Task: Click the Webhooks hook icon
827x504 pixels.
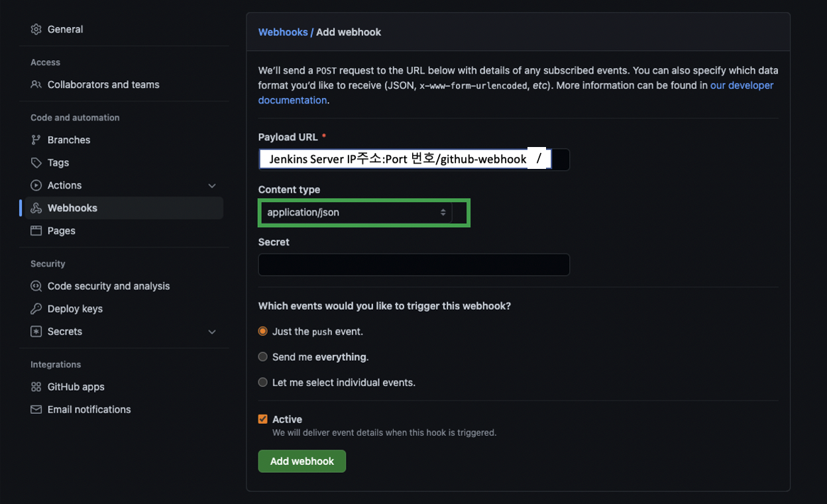Action: tap(36, 208)
